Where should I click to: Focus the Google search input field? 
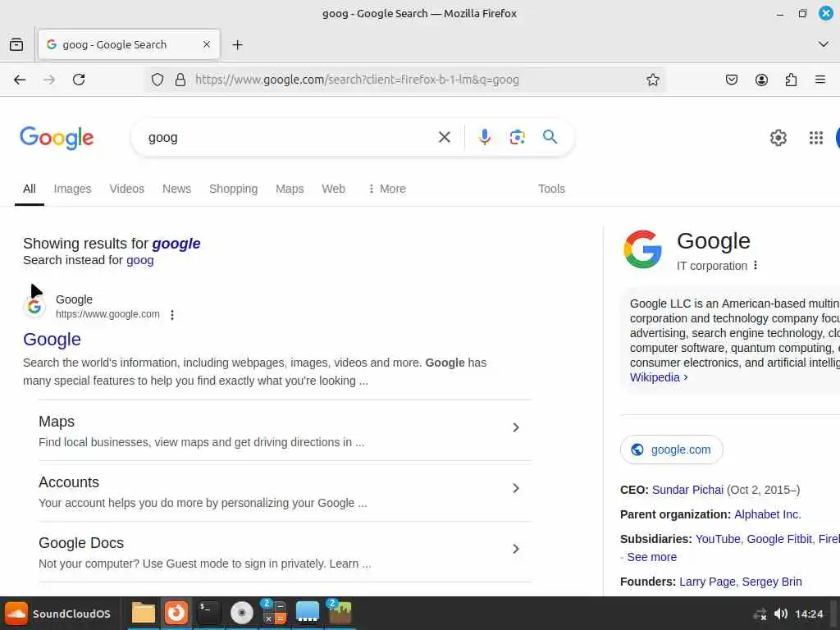[x=290, y=138]
